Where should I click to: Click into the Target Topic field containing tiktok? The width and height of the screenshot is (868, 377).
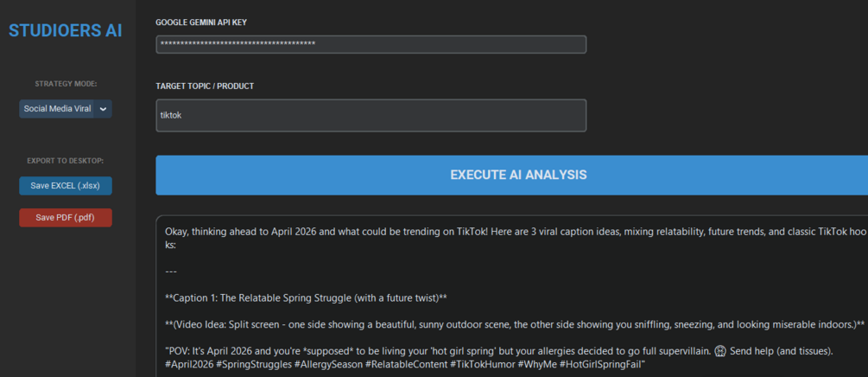(x=371, y=115)
